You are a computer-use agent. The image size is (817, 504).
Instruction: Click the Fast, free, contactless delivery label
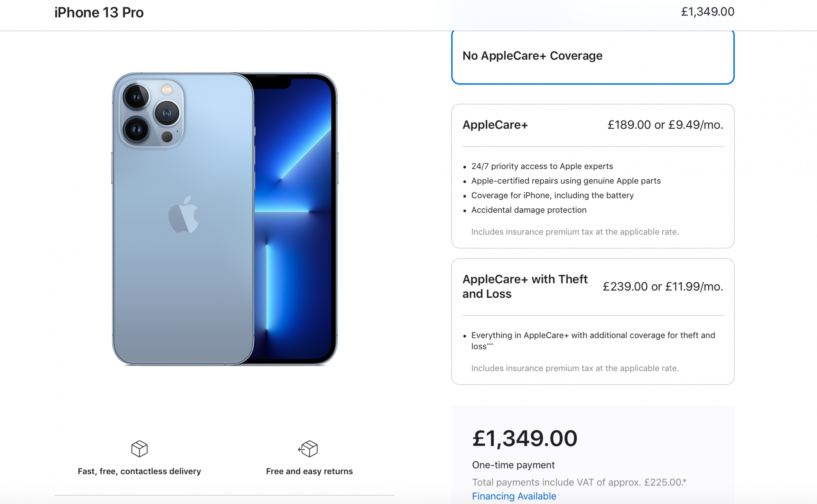click(x=139, y=471)
